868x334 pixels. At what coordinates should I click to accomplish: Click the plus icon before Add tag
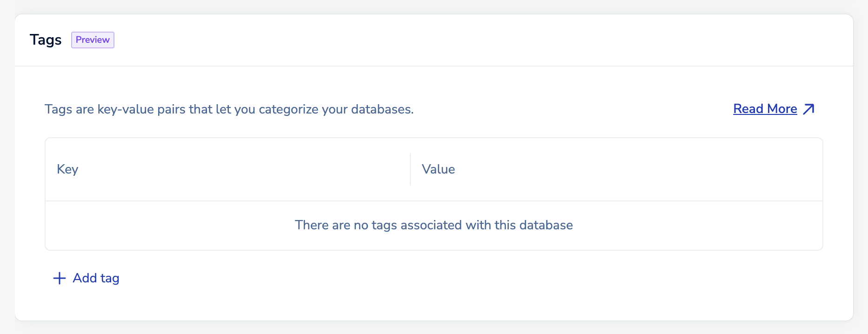[60, 278]
